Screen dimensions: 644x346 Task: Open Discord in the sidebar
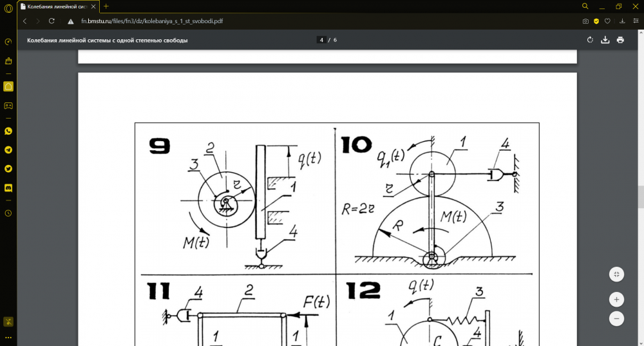(8, 187)
